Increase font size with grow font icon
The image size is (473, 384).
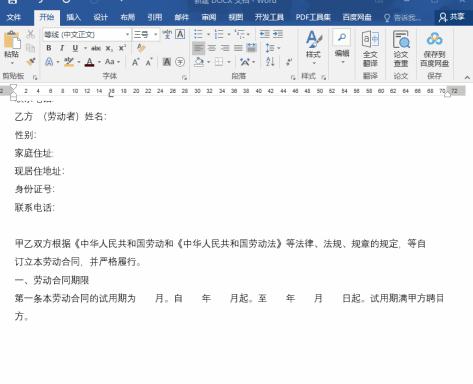(x=135, y=62)
